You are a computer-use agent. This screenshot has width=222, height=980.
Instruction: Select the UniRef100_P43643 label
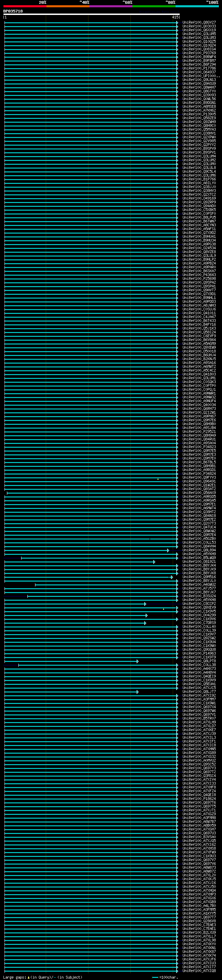199,275
